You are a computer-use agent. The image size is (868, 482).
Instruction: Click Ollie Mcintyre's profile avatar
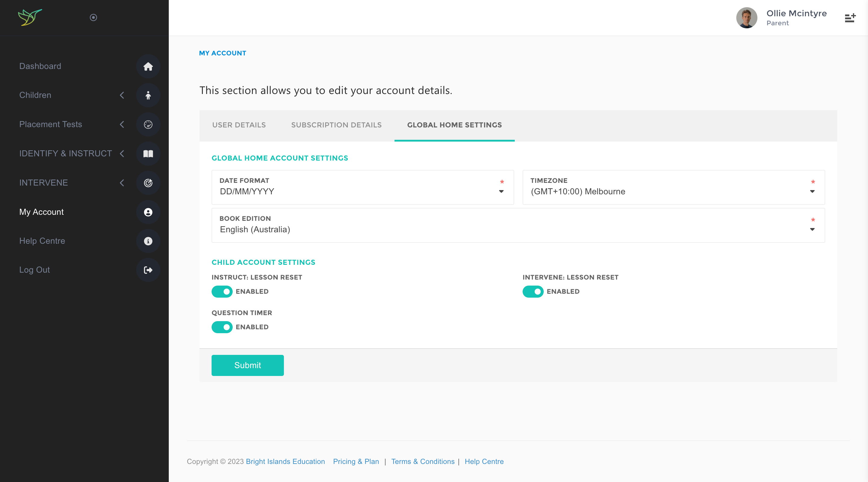pyautogui.click(x=746, y=18)
